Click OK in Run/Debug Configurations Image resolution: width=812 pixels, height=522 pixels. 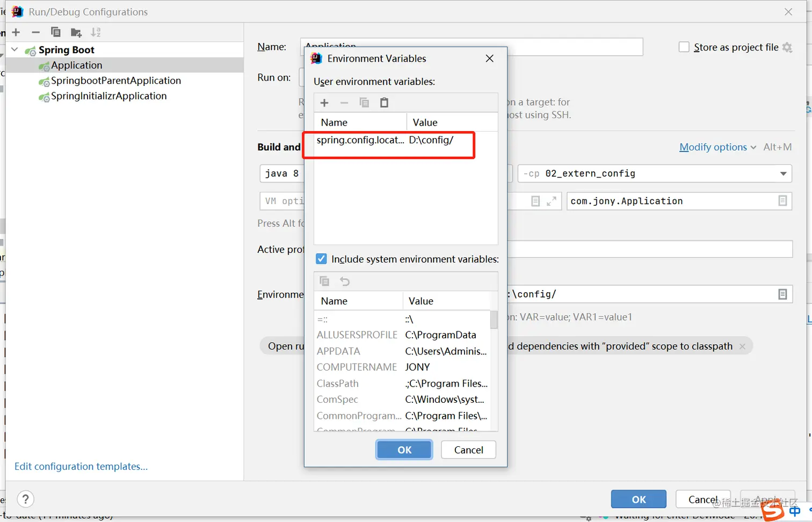pos(639,499)
